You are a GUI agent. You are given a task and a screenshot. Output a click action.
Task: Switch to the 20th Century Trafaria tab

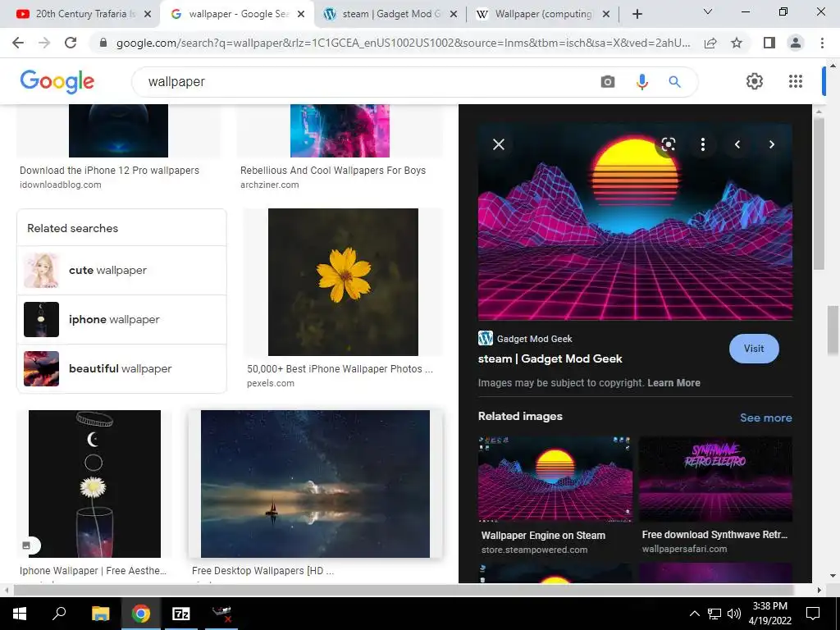tap(80, 15)
